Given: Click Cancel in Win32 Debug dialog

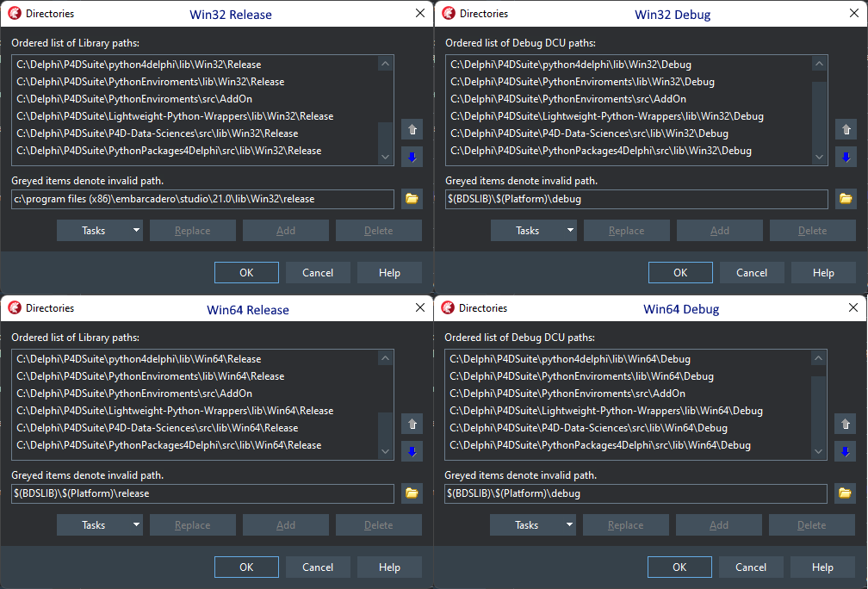Looking at the screenshot, I should tap(752, 272).
